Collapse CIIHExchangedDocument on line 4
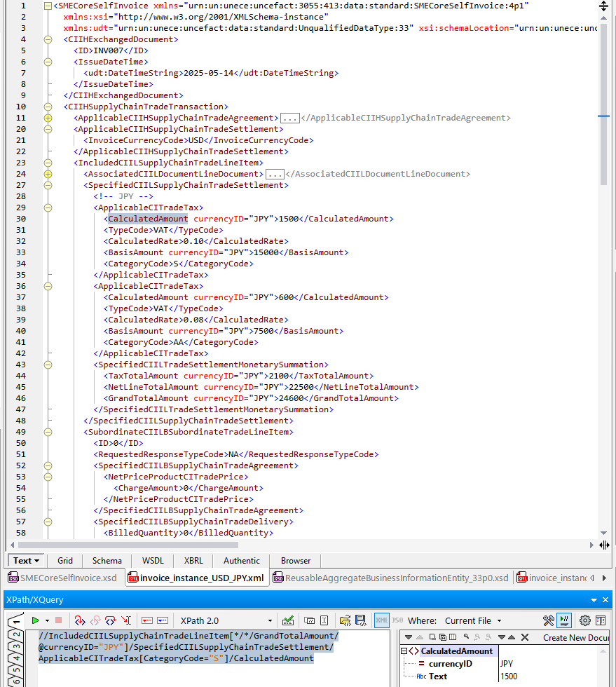This screenshot has width=616, height=687. point(48,39)
